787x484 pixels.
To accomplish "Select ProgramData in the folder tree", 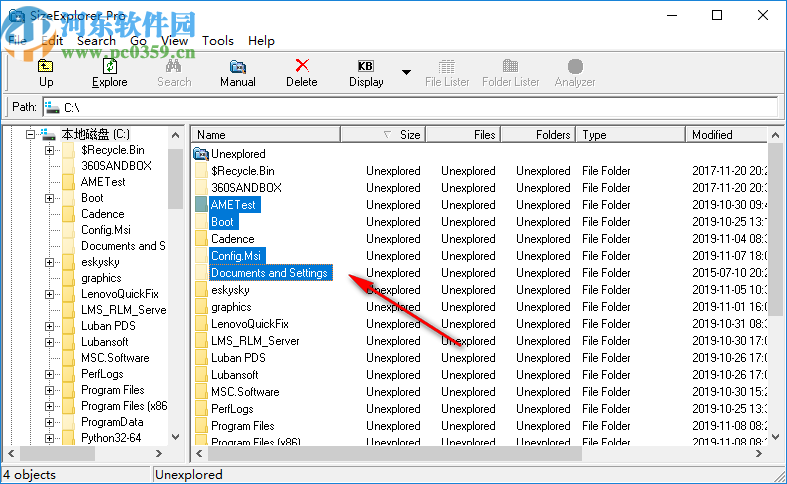I will click(112, 422).
